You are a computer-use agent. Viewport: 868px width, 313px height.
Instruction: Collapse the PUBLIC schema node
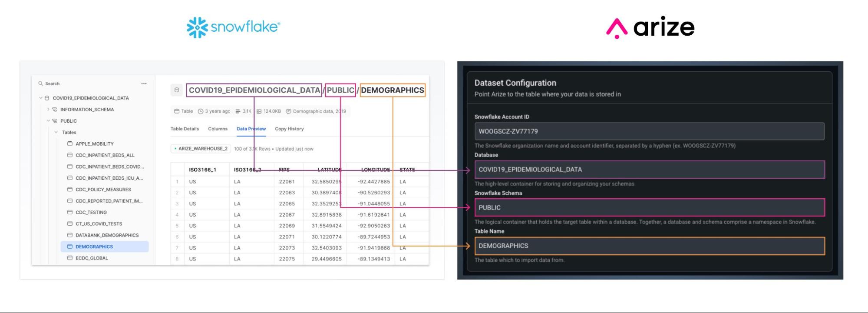[48, 121]
